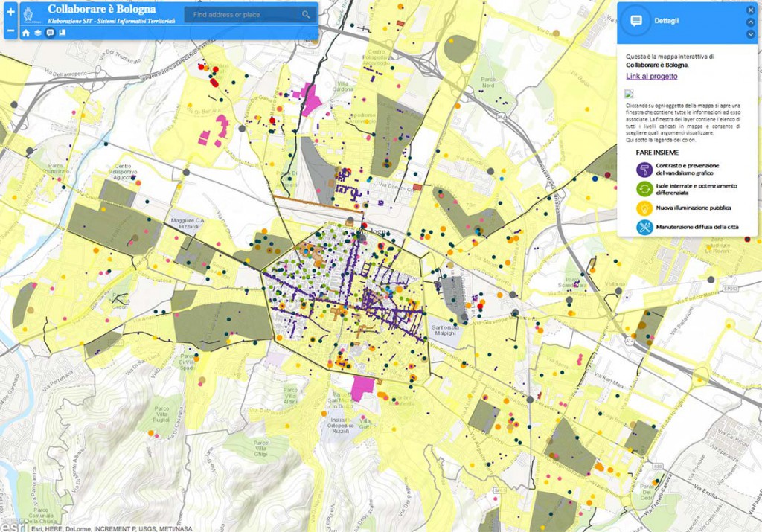Open the map layers stack icon
The width and height of the screenshot is (762, 532).
[38, 33]
